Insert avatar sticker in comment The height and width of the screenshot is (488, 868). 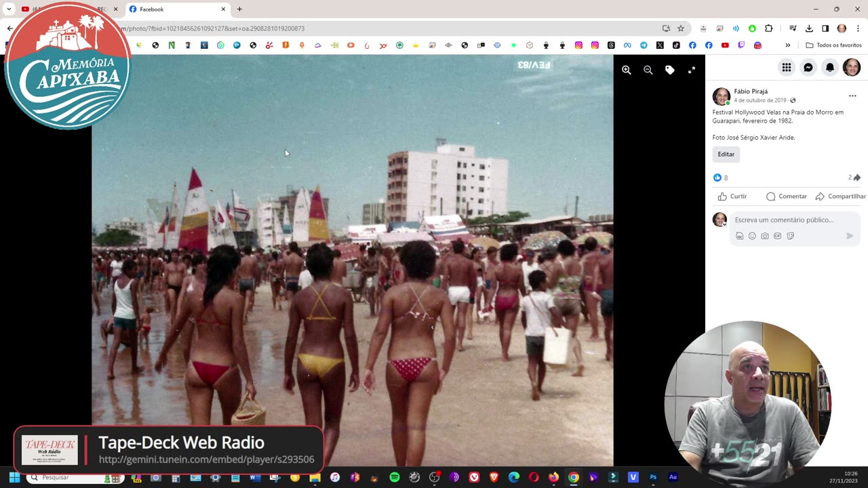[739, 236]
